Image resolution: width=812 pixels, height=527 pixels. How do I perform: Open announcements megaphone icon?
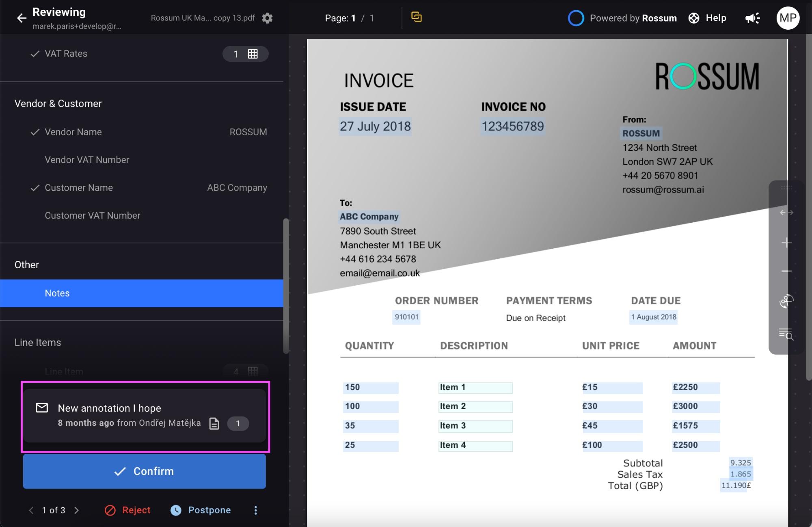[752, 18]
